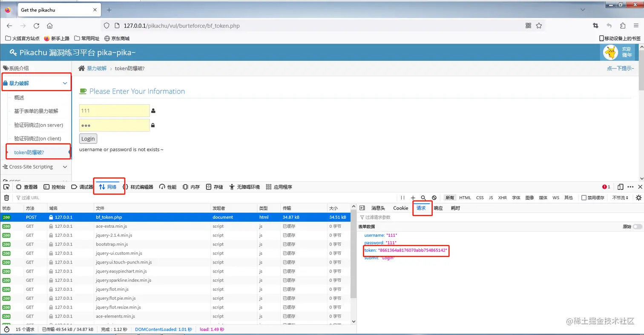644x335 pixels.
Task: Select the 所有 filter button
Action: click(450, 198)
